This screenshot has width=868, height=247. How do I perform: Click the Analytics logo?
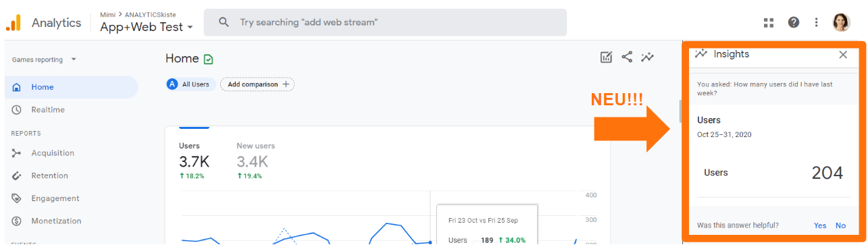13,23
